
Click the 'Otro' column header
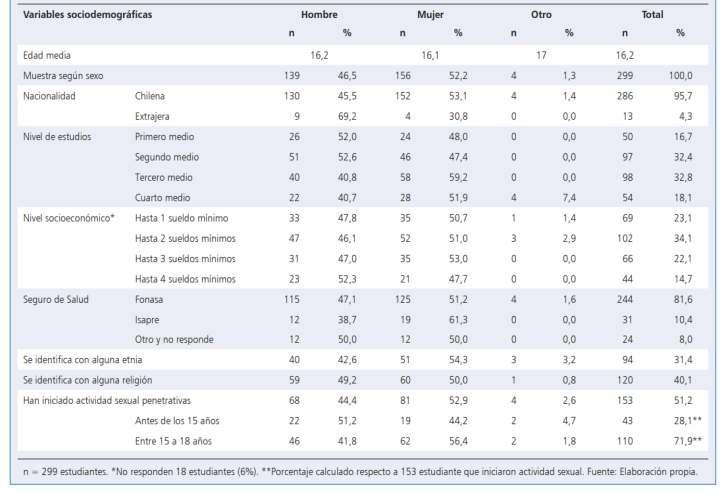pyautogui.click(x=541, y=15)
